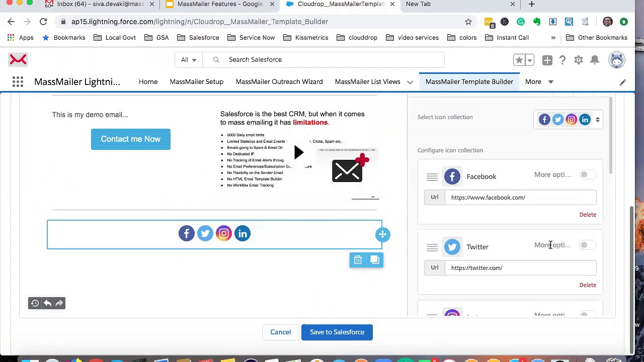Delete the Twitter icon entry
644x362 pixels.
[x=588, y=285]
